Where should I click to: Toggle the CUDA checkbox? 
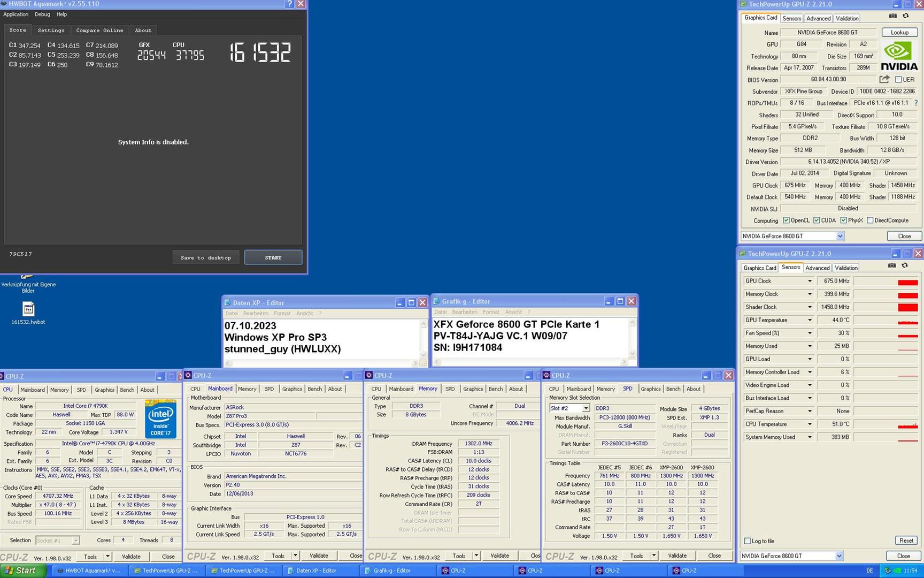tap(817, 220)
